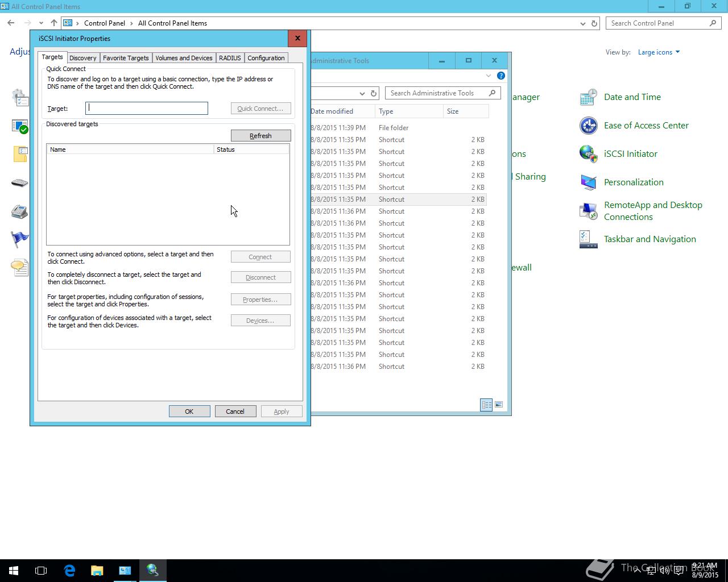The image size is (728, 582).
Task: Sort by the Date modified column
Action: point(343,111)
